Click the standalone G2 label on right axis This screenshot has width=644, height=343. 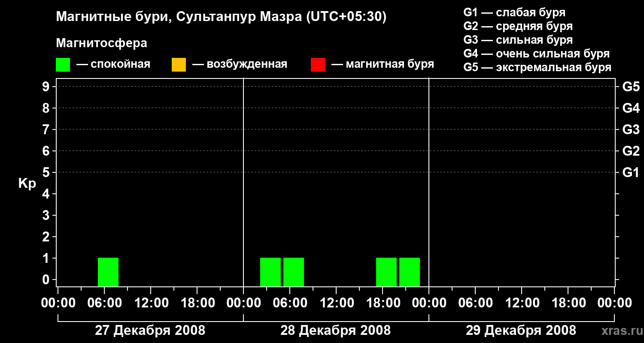click(631, 151)
